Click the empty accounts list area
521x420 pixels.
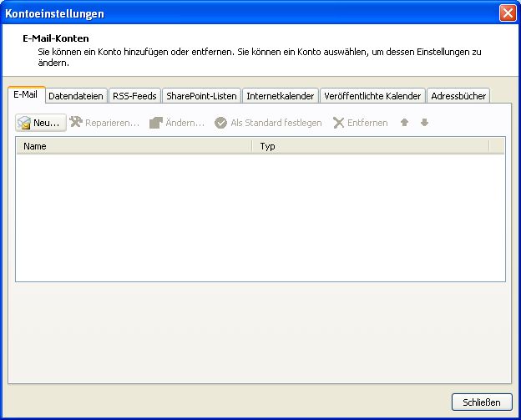[260, 217]
